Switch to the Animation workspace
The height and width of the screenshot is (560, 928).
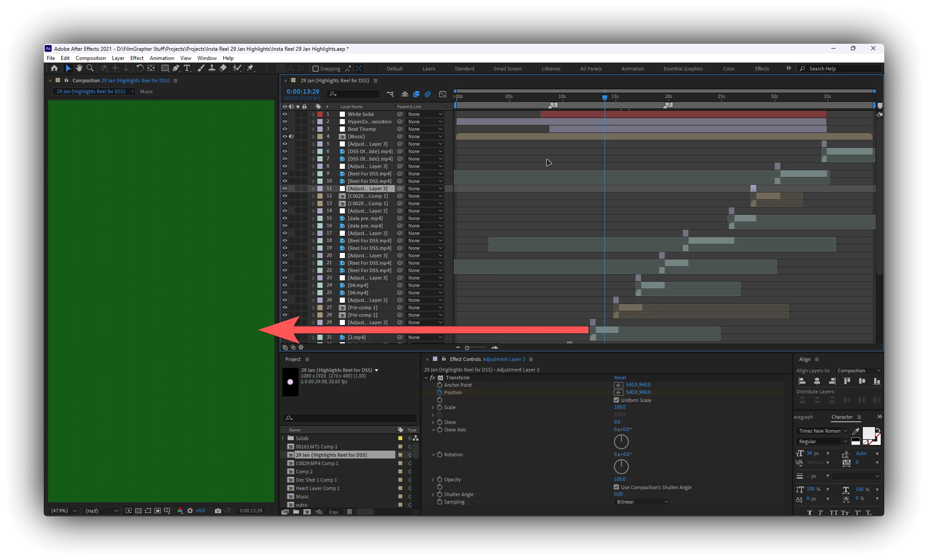[x=632, y=69]
